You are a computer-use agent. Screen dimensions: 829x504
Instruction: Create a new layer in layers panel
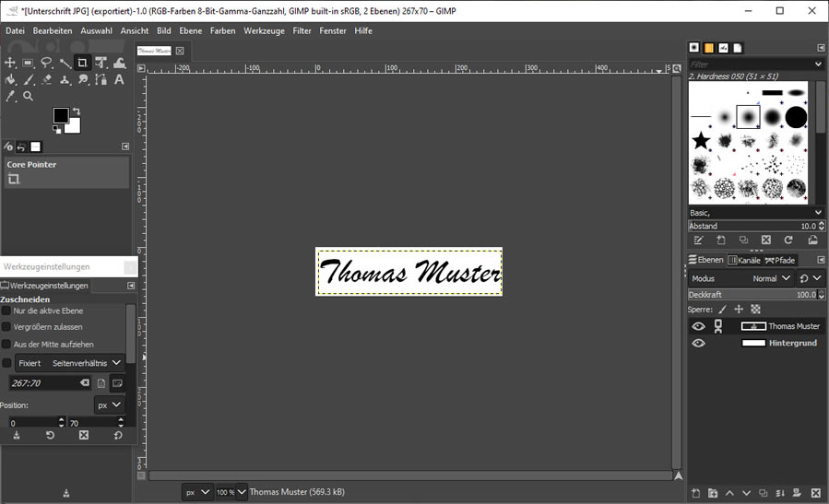click(x=696, y=493)
